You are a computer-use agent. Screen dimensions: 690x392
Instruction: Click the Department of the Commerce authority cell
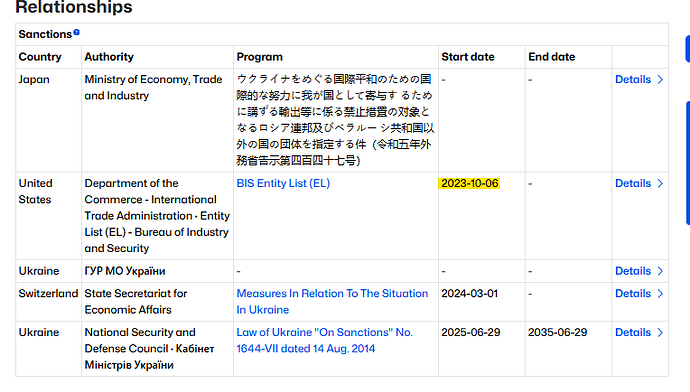pos(157,216)
